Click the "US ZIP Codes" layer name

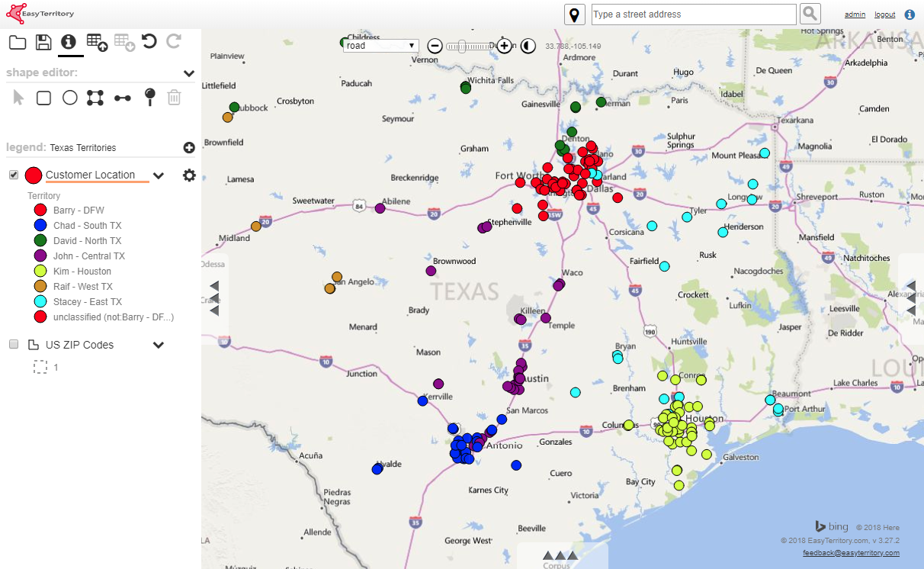[79, 345]
